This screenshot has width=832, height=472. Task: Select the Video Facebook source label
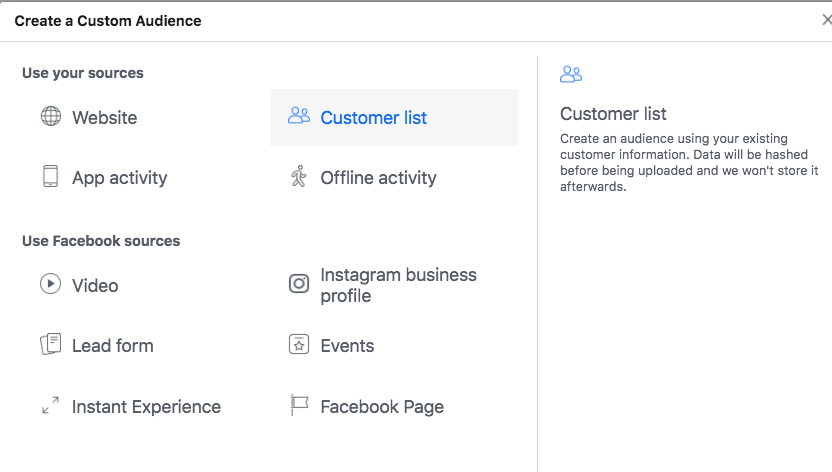point(95,285)
